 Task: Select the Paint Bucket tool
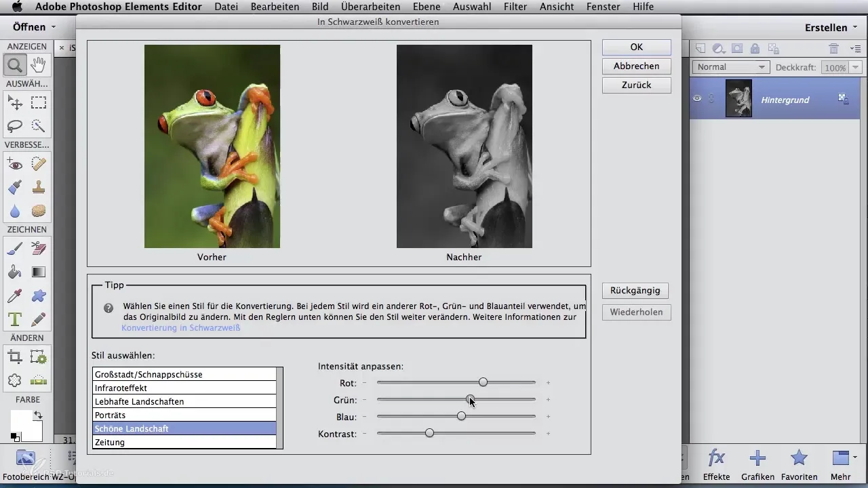coord(15,272)
